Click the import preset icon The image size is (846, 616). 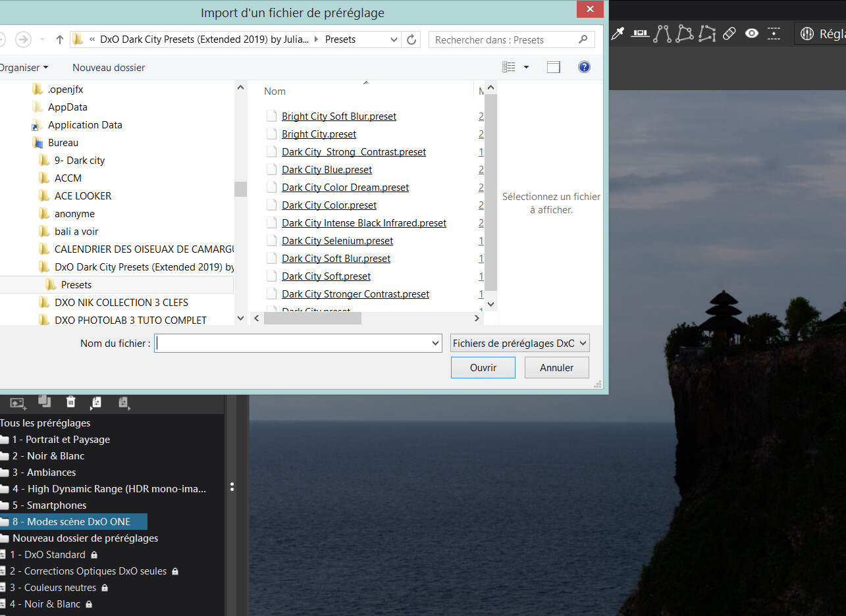pyautogui.click(x=96, y=401)
